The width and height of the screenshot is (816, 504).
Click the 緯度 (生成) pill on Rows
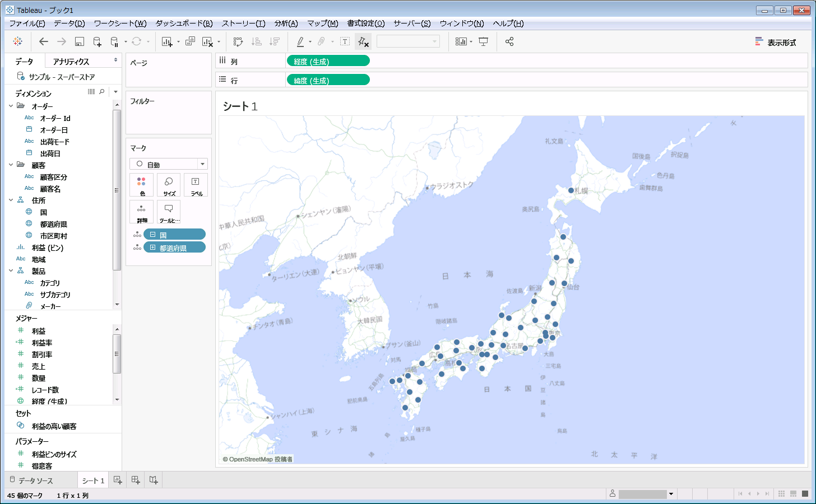(328, 80)
